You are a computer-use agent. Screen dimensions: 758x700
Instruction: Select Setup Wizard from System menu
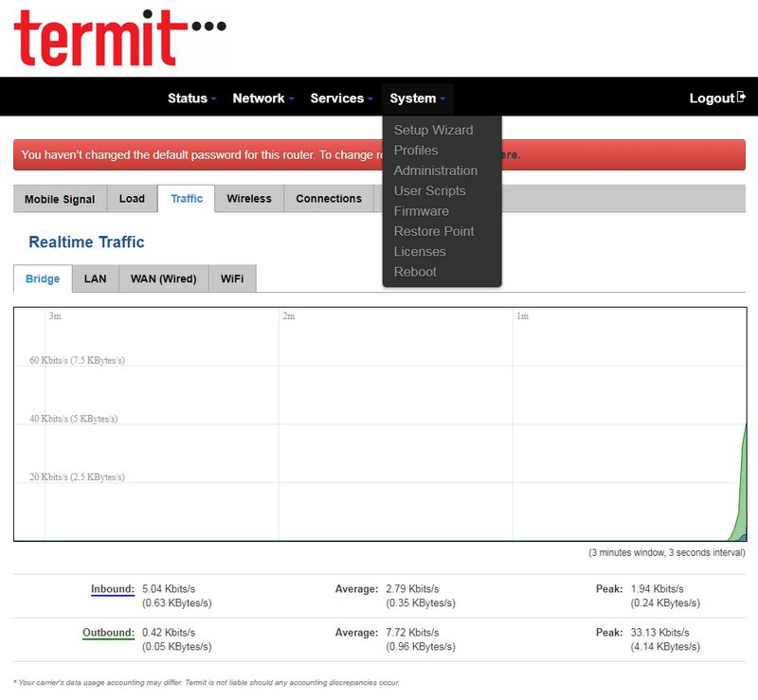coord(433,130)
